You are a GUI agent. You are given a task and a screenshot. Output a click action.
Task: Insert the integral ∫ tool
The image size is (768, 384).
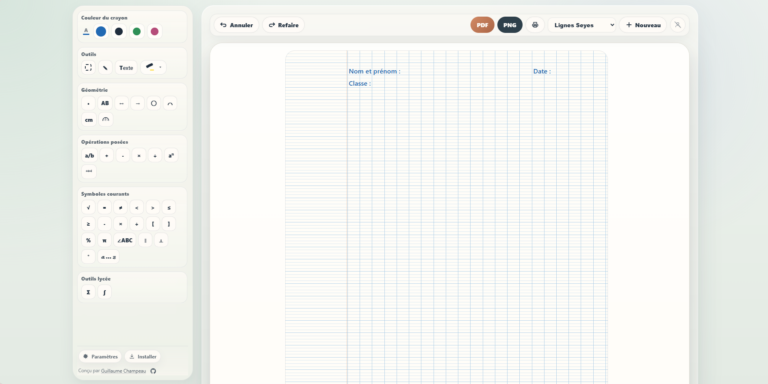click(104, 292)
